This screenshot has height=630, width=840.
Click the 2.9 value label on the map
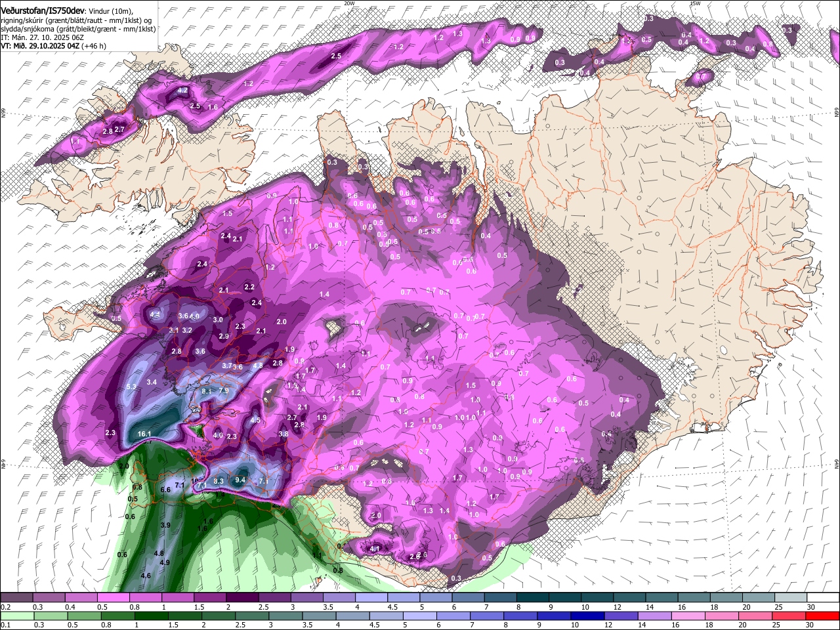tap(223, 336)
